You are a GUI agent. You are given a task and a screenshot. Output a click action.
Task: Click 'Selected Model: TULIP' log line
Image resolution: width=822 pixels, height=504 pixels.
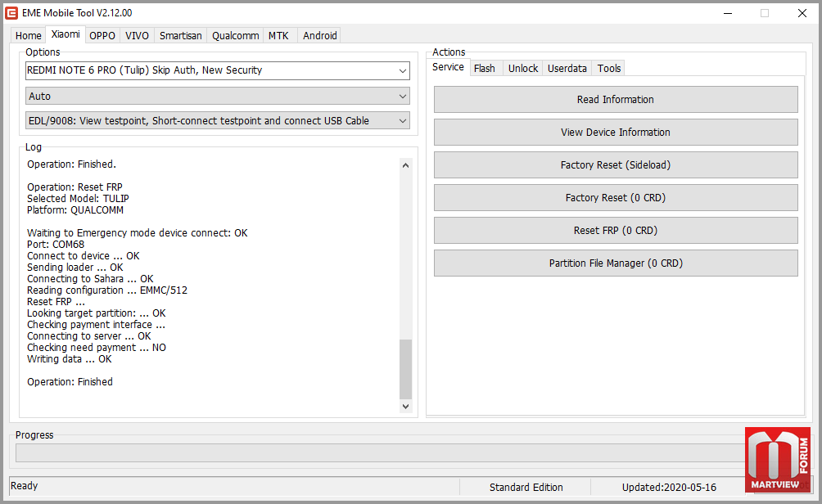pyautogui.click(x=78, y=199)
